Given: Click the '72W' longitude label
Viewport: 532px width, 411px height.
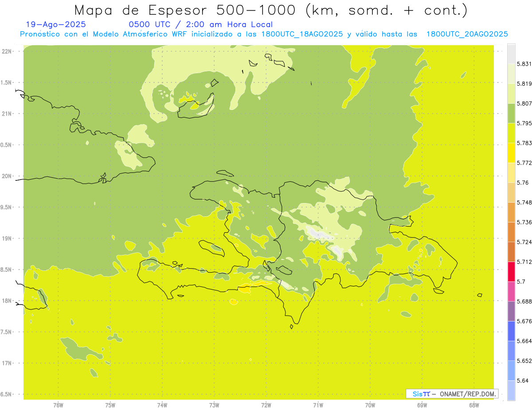Looking at the screenshot, I should (266, 405).
